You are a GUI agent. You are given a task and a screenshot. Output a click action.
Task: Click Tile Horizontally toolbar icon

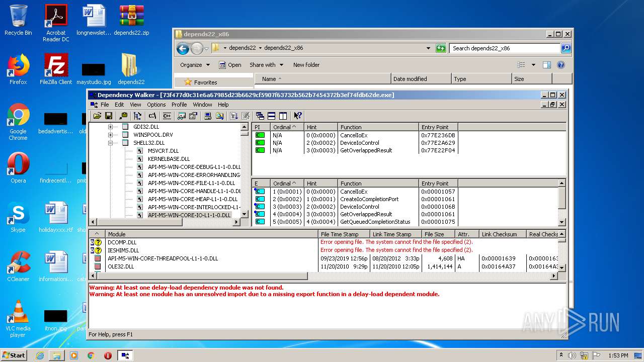[271, 116]
